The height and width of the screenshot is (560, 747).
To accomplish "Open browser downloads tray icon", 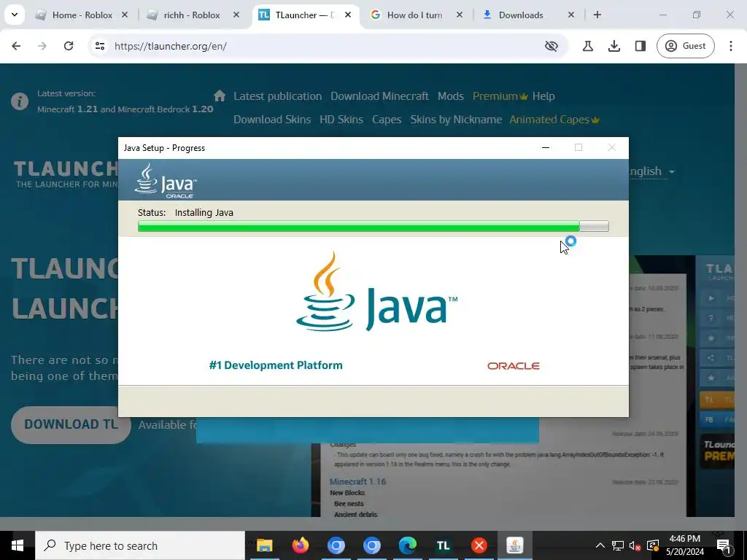I will coord(614,46).
